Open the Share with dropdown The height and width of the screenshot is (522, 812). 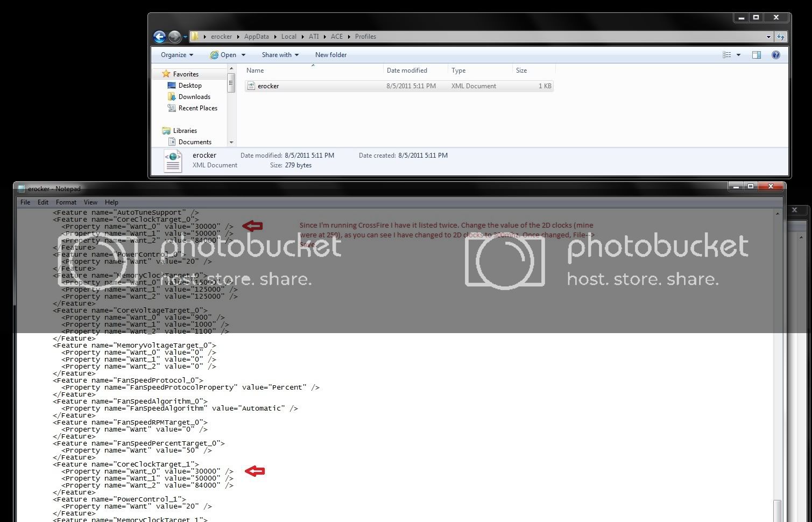280,55
